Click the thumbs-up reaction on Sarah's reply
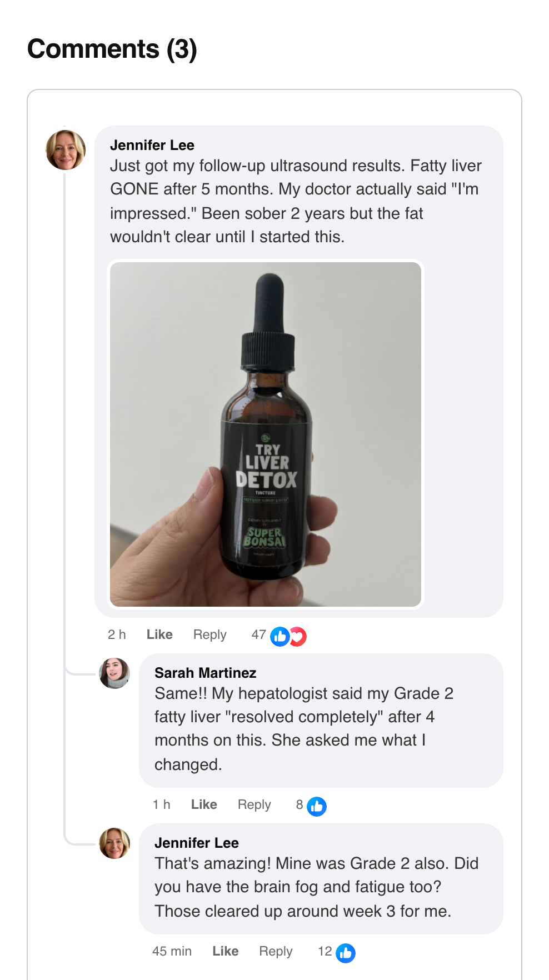549x980 pixels. click(x=317, y=806)
